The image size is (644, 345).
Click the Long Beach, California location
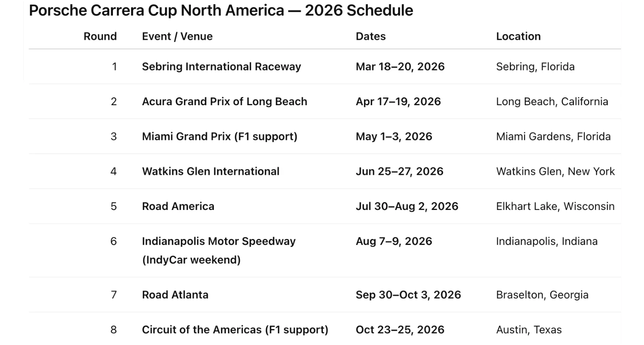click(552, 102)
